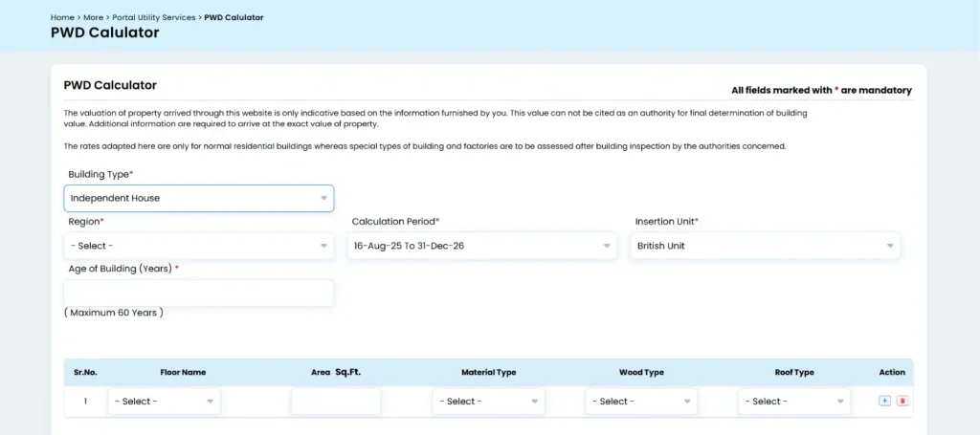Image resolution: width=980 pixels, height=435 pixels.
Task: Go to Home in the breadcrumb
Action: tap(62, 17)
